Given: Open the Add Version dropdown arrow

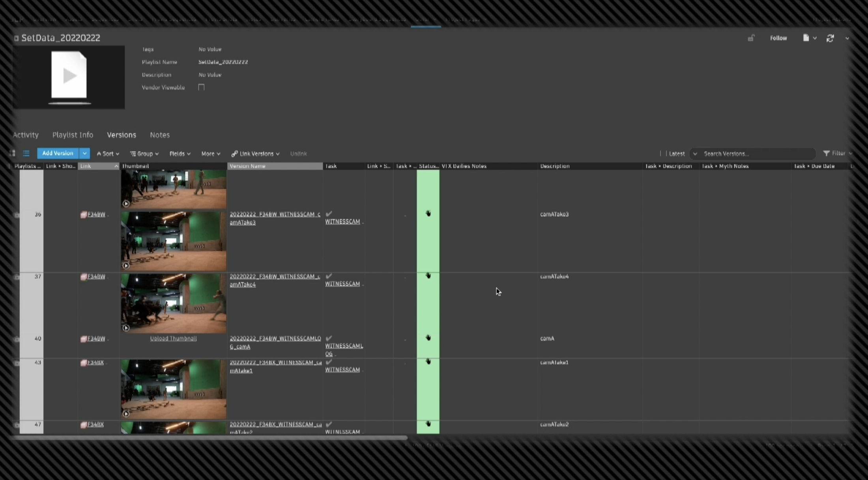Looking at the screenshot, I should 84,154.
